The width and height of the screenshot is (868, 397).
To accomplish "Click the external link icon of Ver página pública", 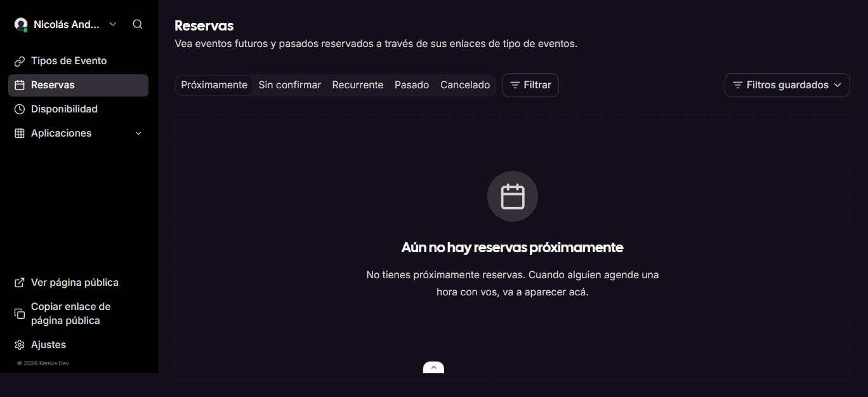I will point(20,283).
